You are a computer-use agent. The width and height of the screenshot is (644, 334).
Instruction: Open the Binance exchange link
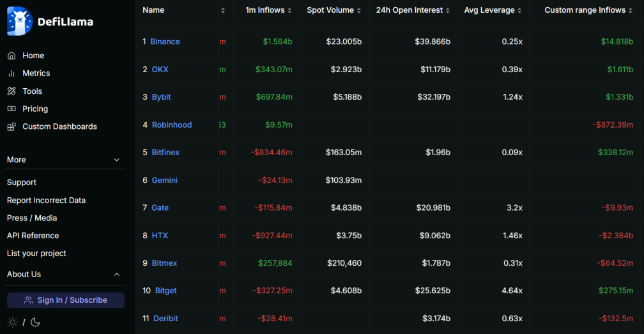tap(165, 42)
